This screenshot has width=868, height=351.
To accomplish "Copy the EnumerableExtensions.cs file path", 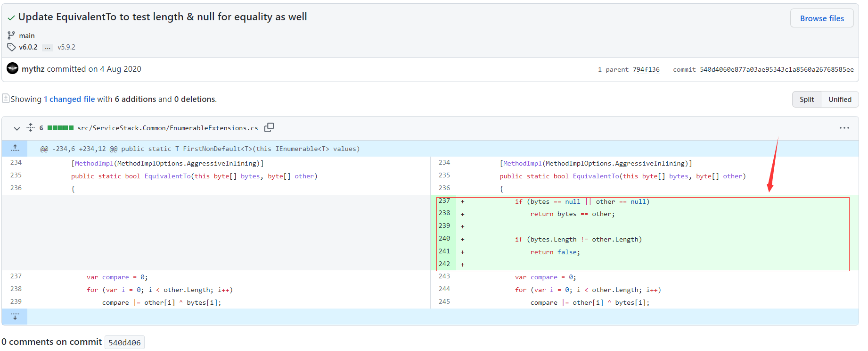I will point(269,127).
